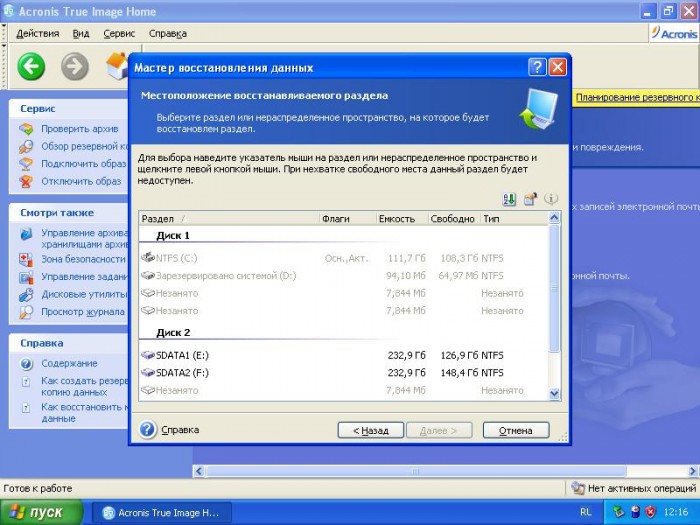Click the Тип column header
This screenshot has height=525, width=700.
pos(514,219)
